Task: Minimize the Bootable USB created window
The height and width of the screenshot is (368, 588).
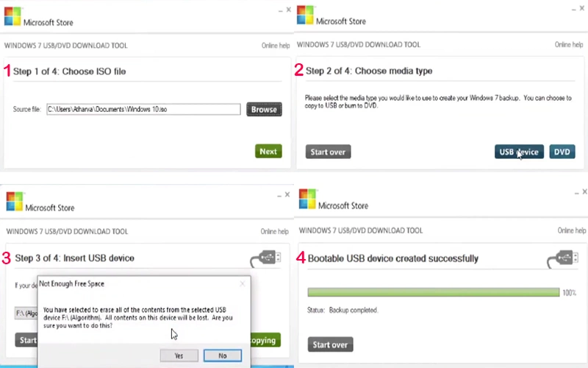Action: pos(577,192)
